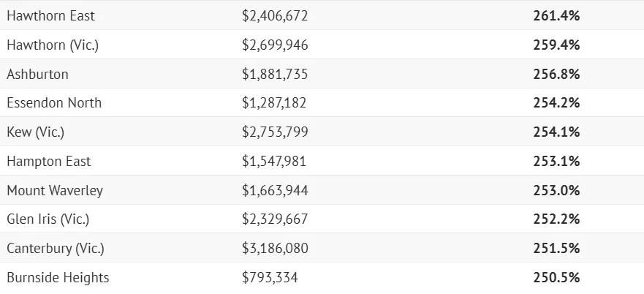Select the Hawthorn (Vic.) row label
Viewport: 644px width, 294px height.
pos(53,45)
